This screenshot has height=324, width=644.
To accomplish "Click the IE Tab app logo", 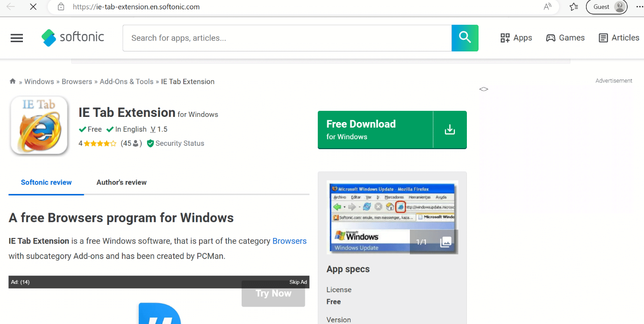I will point(39,125).
